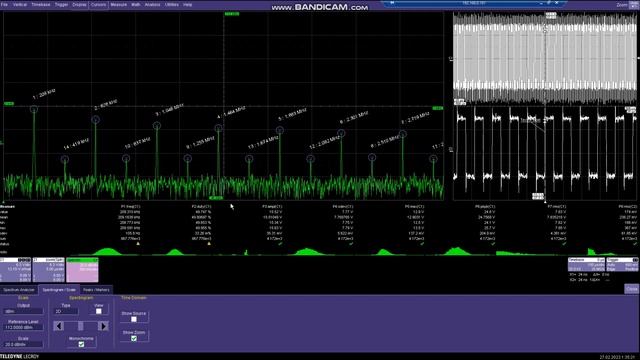Viewport: 640px width, 360px height.
Task: Open the Cursors menu
Action: coord(98,4)
